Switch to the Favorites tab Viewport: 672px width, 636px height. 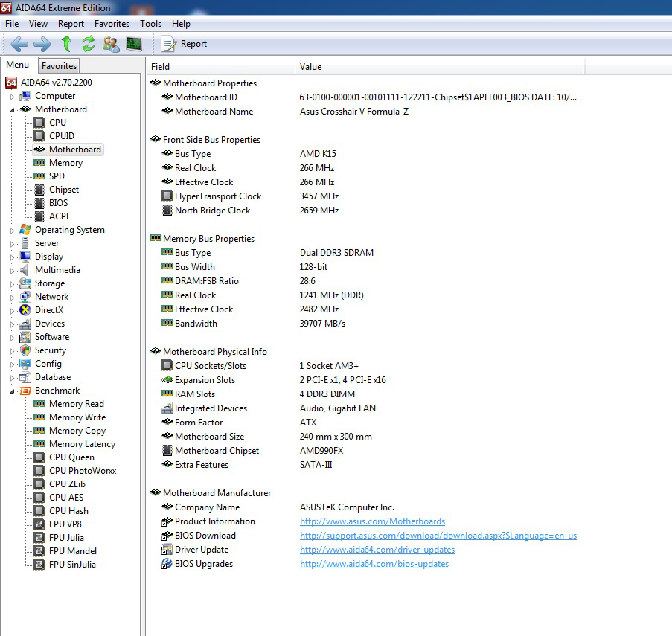click(59, 66)
